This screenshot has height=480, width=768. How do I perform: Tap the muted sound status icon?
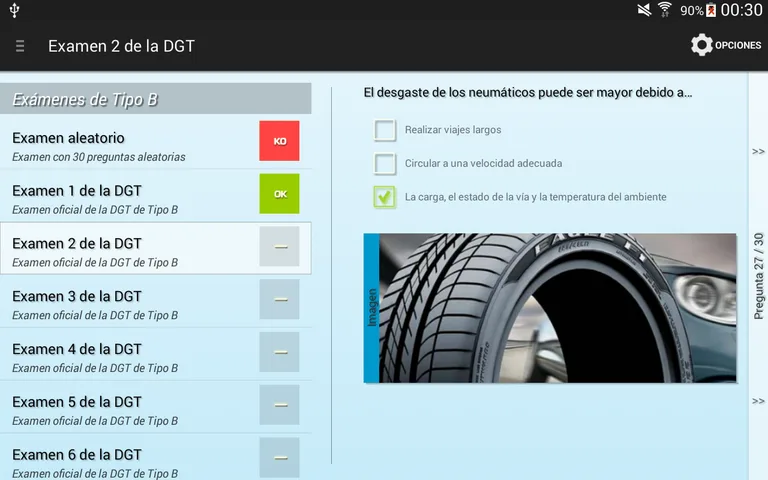pyautogui.click(x=644, y=10)
